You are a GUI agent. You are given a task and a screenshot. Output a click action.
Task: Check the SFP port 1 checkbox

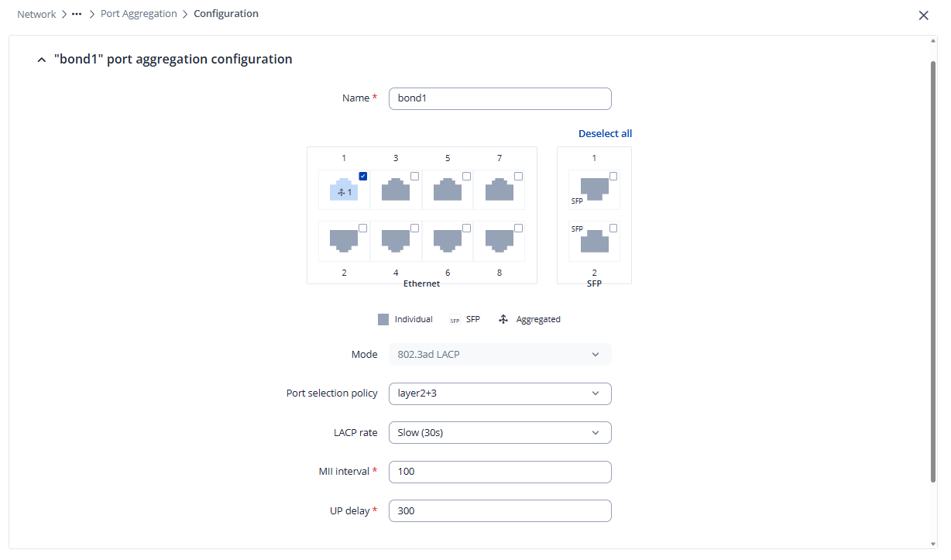pyautogui.click(x=613, y=177)
